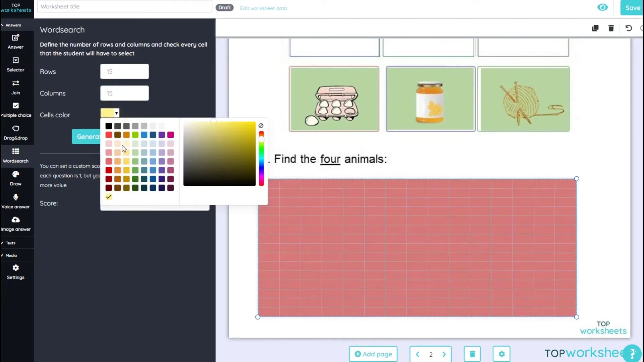Viewport: 644px width, 362px height.
Task: Select the Wordsearch tool
Action: point(15,155)
